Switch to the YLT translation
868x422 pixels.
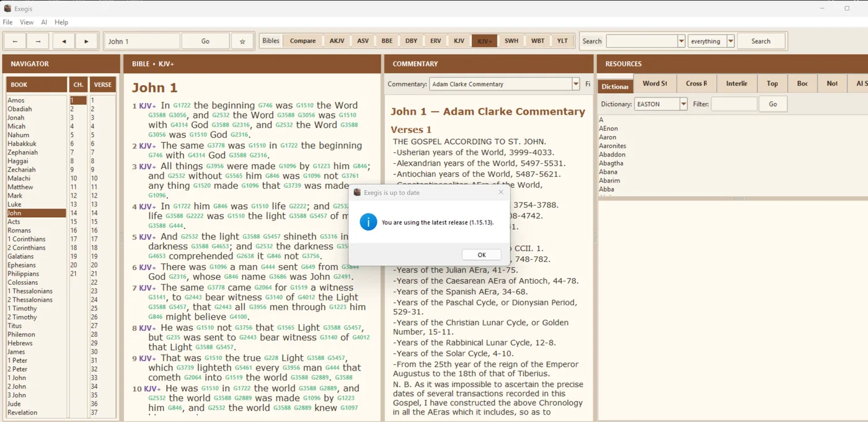tap(562, 41)
